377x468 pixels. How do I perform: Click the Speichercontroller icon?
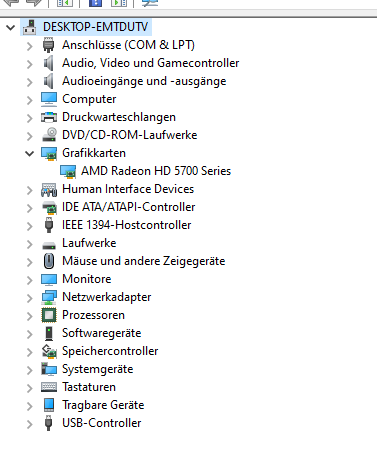click(x=49, y=351)
